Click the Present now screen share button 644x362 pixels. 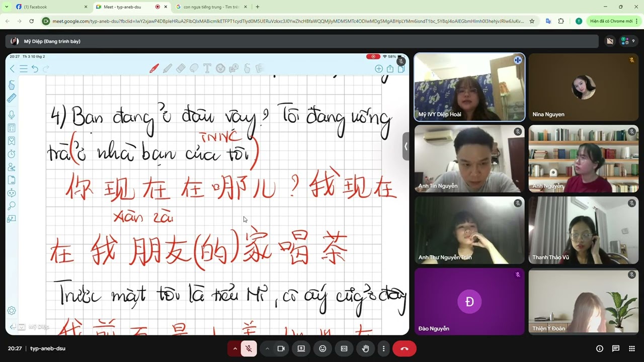(x=301, y=348)
